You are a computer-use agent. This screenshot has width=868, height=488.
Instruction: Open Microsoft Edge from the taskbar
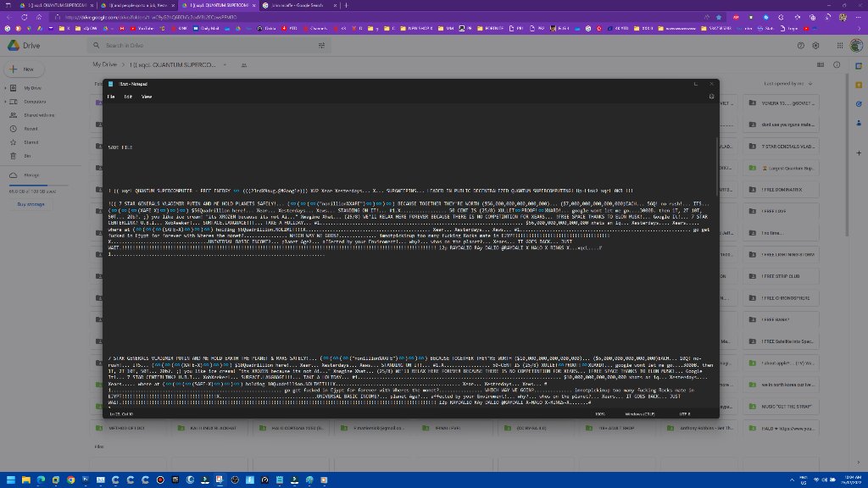click(x=41, y=480)
